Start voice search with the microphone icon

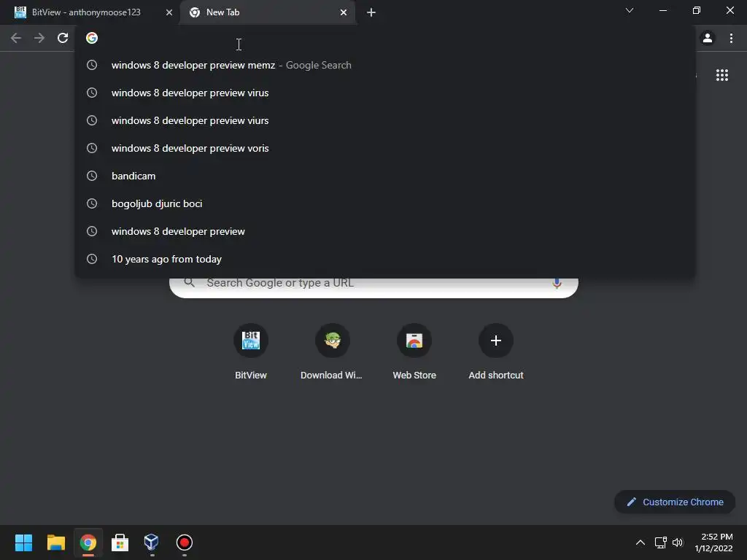pos(557,284)
